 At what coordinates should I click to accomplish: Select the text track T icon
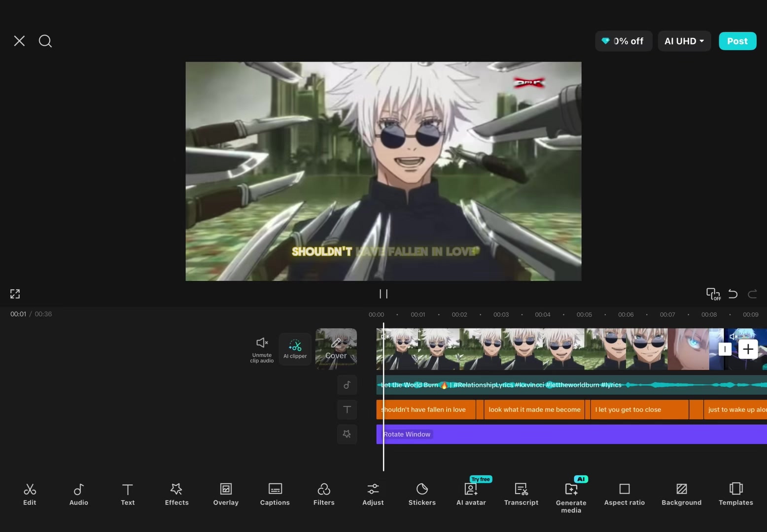click(347, 409)
